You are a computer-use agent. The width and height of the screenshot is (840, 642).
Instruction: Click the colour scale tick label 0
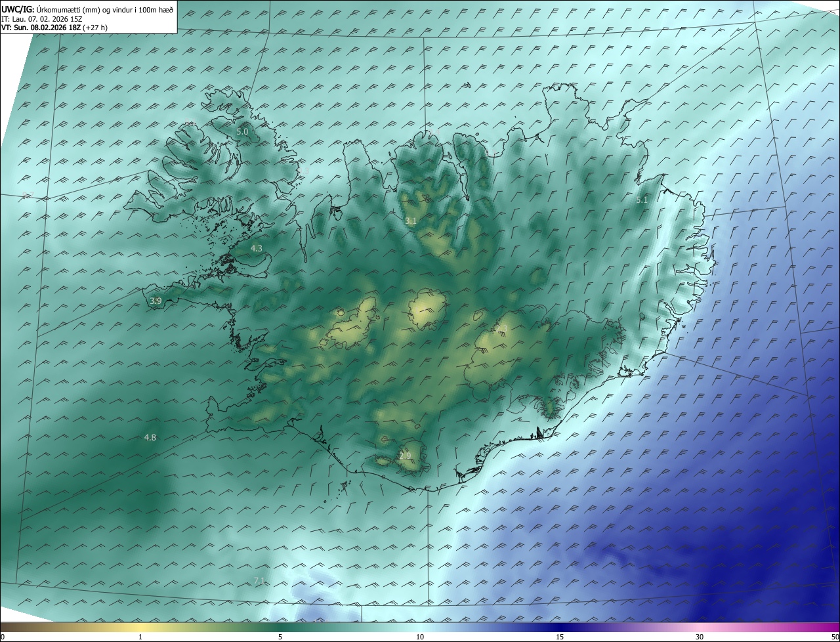pyautogui.click(x=3, y=637)
